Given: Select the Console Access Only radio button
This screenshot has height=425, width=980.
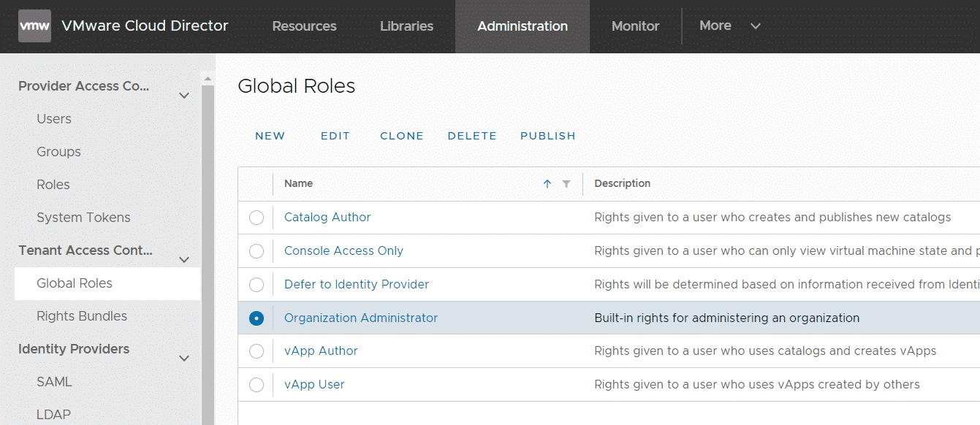Looking at the screenshot, I should (257, 251).
